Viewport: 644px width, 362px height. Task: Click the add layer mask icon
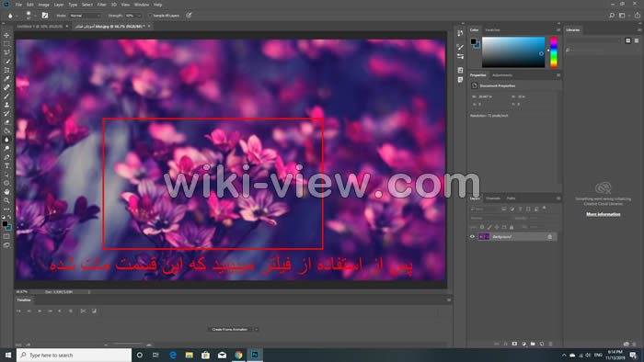(x=514, y=344)
